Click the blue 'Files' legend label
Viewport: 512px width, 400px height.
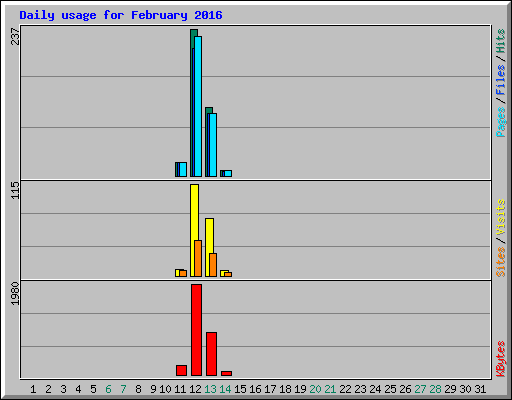501,79
